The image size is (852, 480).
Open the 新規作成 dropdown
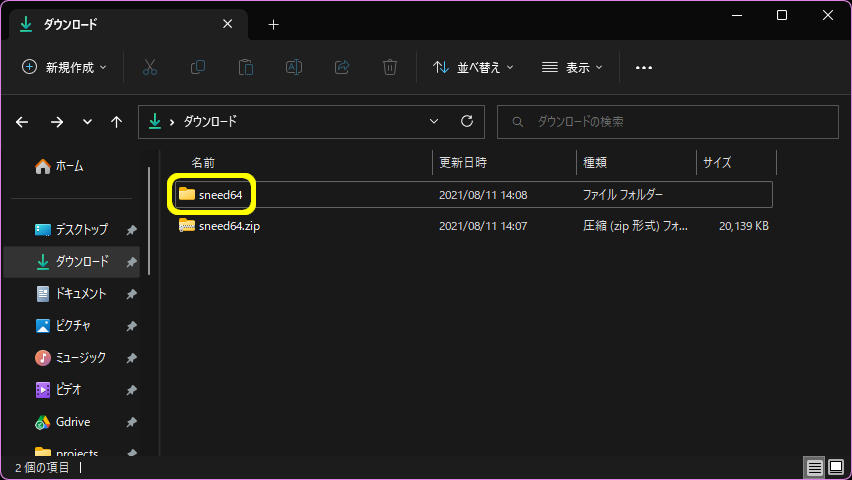[x=64, y=67]
